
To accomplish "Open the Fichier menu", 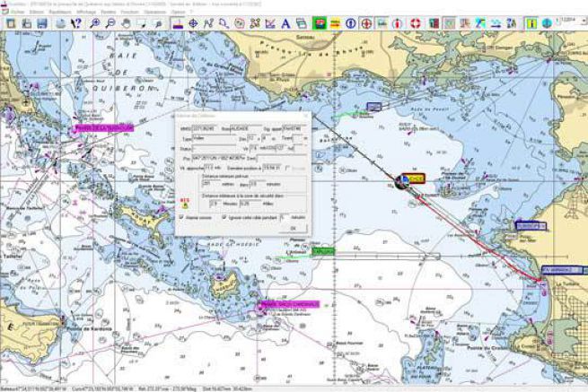I will [x=18, y=12].
